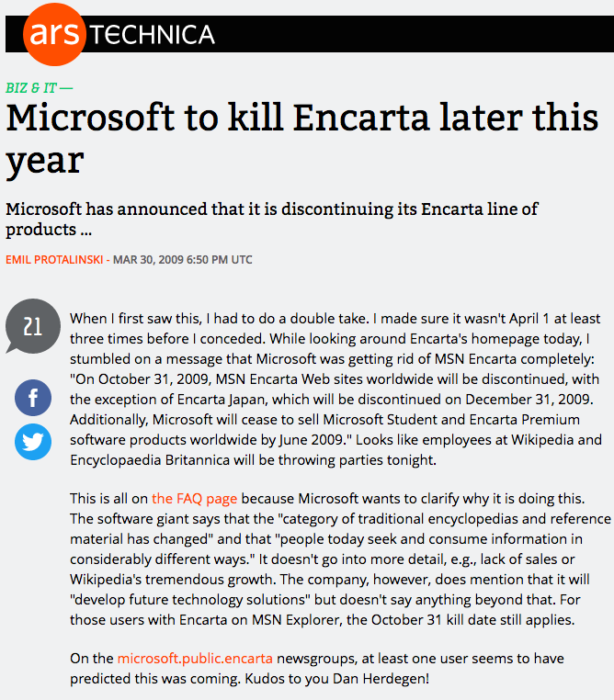Open author Emil Protalinski's profile

(x=53, y=259)
